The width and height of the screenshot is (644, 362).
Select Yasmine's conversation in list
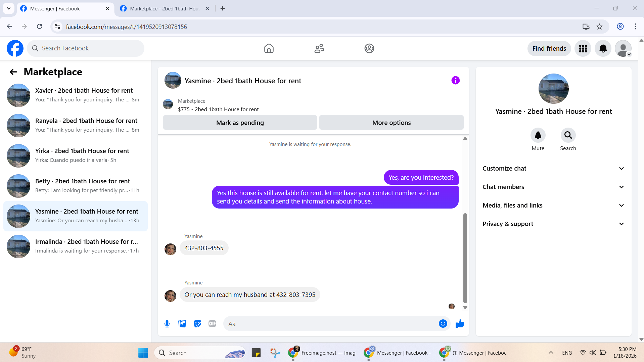click(76, 216)
